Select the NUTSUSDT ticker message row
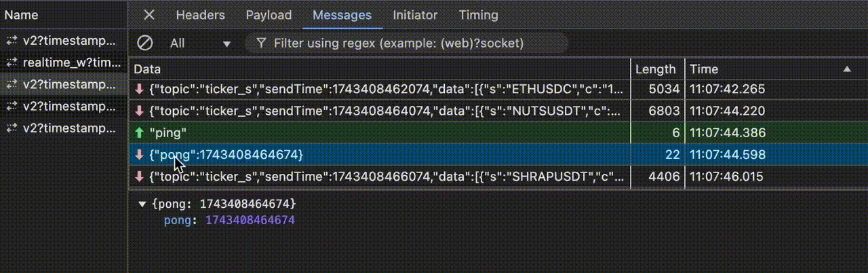 click(497, 111)
